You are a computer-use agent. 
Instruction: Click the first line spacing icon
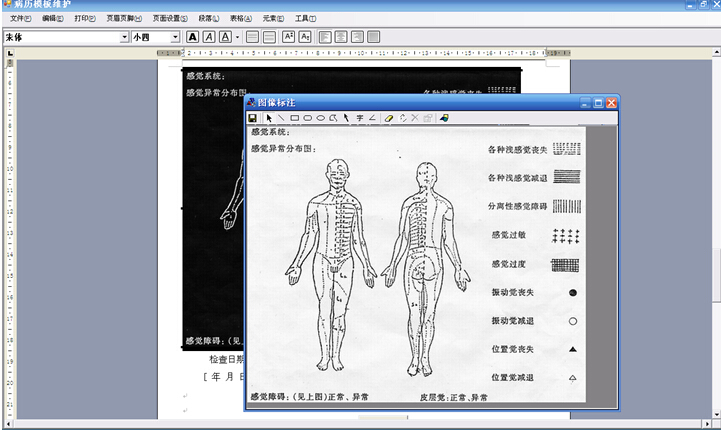point(252,37)
